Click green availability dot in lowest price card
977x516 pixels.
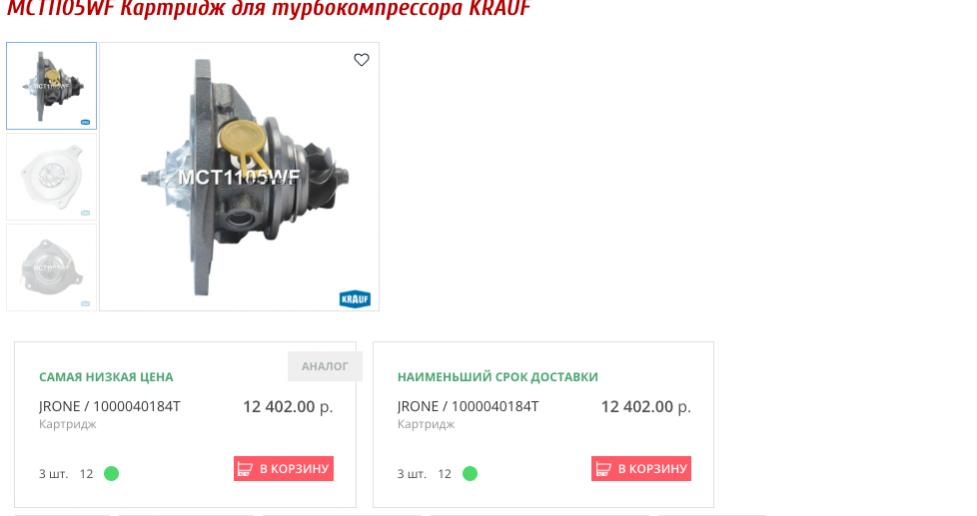tap(112, 474)
